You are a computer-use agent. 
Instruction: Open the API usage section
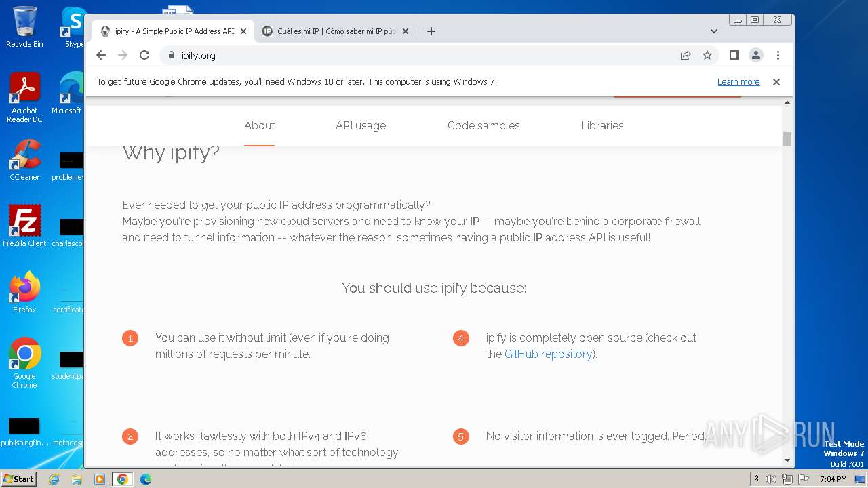361,125
